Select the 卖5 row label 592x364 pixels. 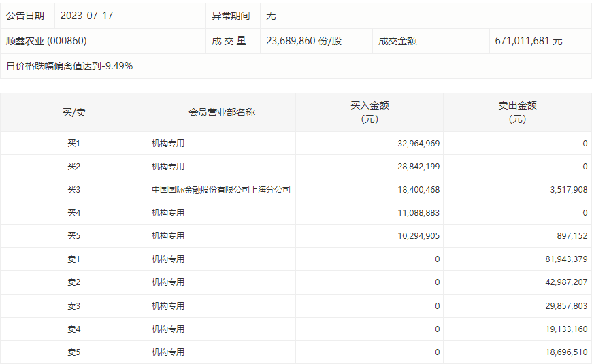pyautogui.click(x=74, y=352)
